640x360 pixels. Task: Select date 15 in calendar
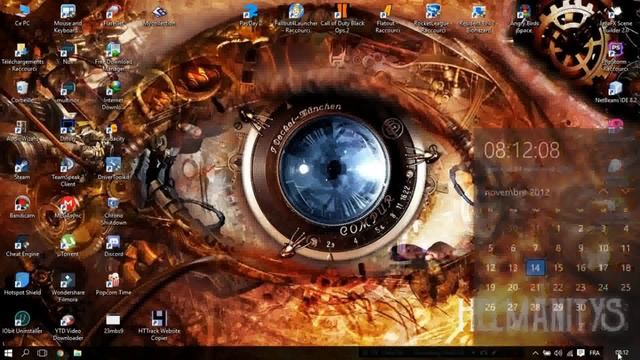coord(558,268)
